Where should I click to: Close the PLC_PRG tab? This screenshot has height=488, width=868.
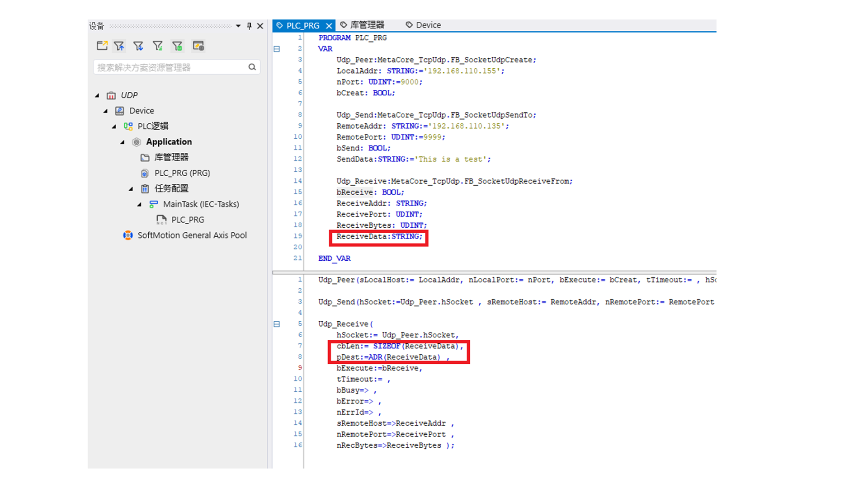[329, 26]
